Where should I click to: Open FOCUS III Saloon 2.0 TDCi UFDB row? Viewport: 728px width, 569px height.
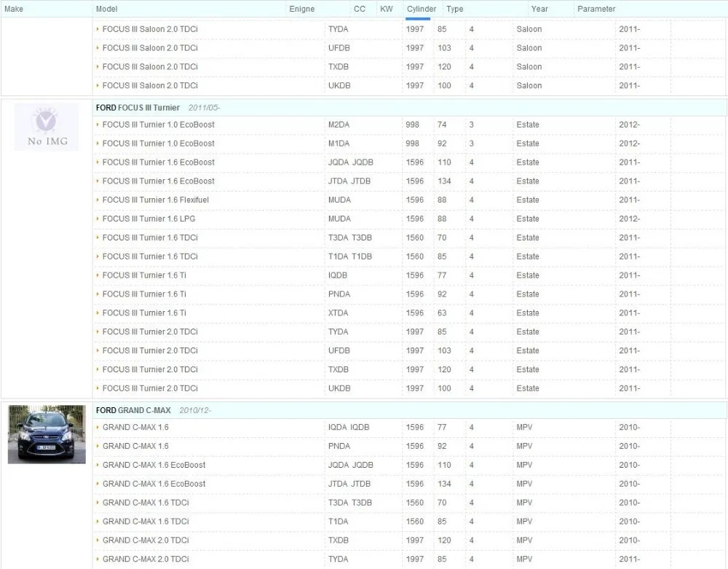click(409, 48)
